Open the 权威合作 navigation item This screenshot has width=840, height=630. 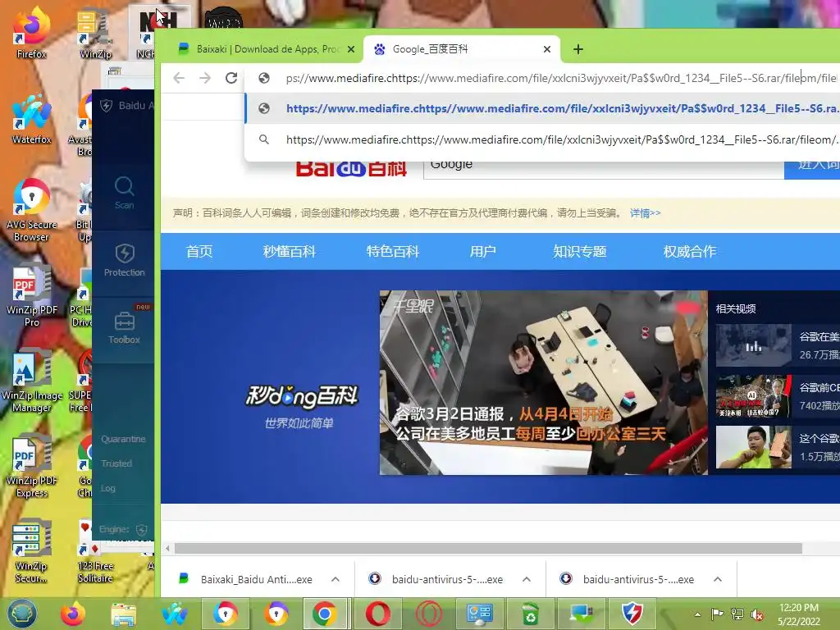coord(689,251)
